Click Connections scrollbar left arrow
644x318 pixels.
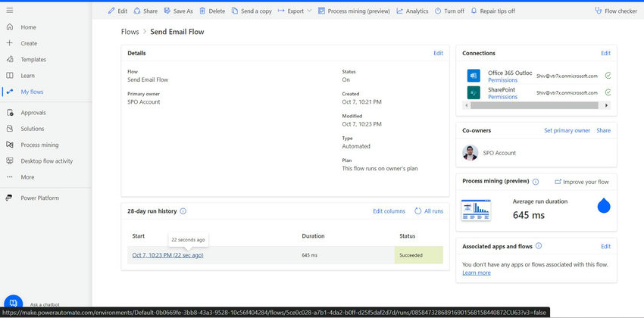pyautogui.click(x=466, y=105)
